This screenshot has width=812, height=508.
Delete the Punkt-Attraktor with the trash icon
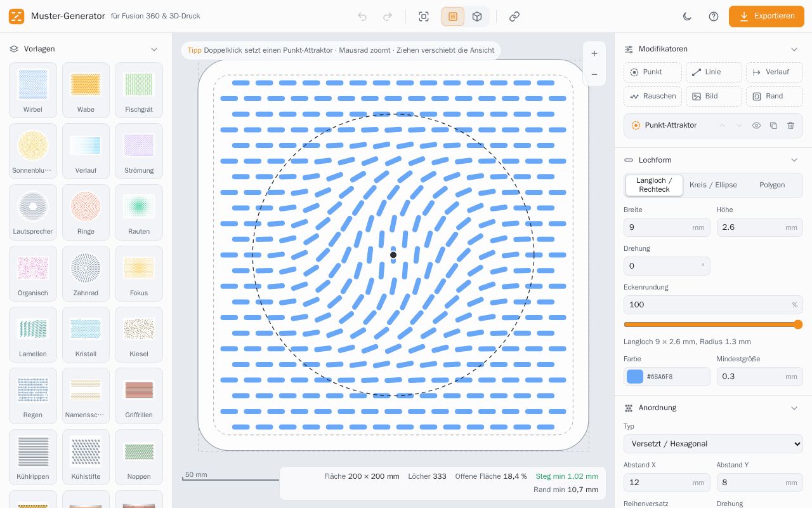[x=790, y=126]
